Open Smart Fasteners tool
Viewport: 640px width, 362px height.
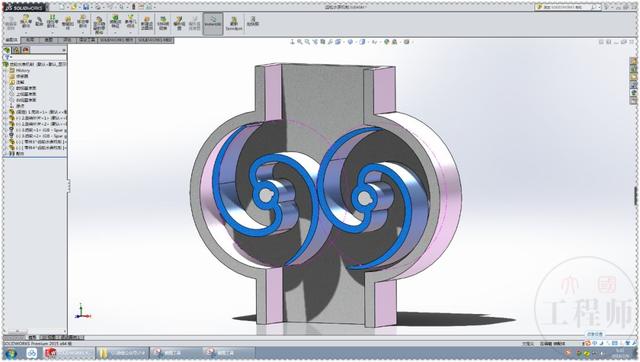(x=68, y=23)
